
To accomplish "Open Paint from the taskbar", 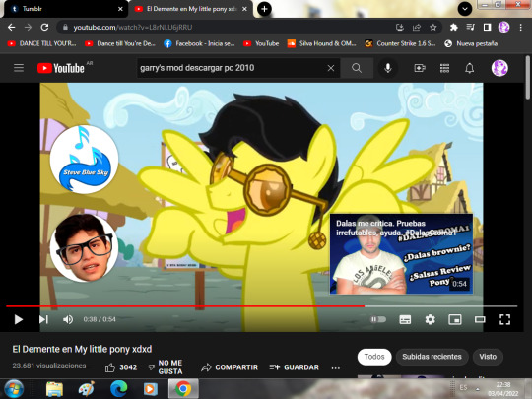I will click(x=86, y=389).
